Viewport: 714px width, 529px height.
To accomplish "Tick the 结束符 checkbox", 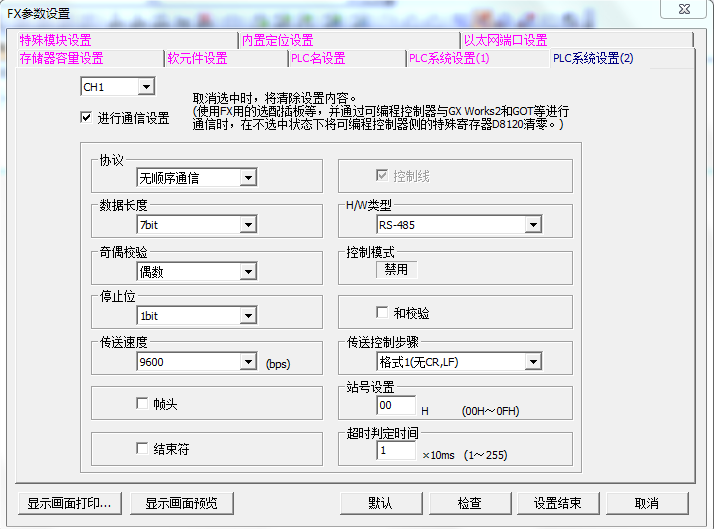I will click(142, 449).
